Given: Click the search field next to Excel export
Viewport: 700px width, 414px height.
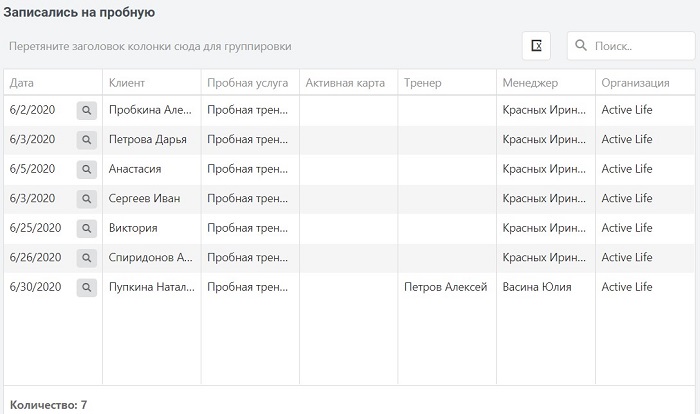Looking at the screenshot, I should click(x=631, y=46).
